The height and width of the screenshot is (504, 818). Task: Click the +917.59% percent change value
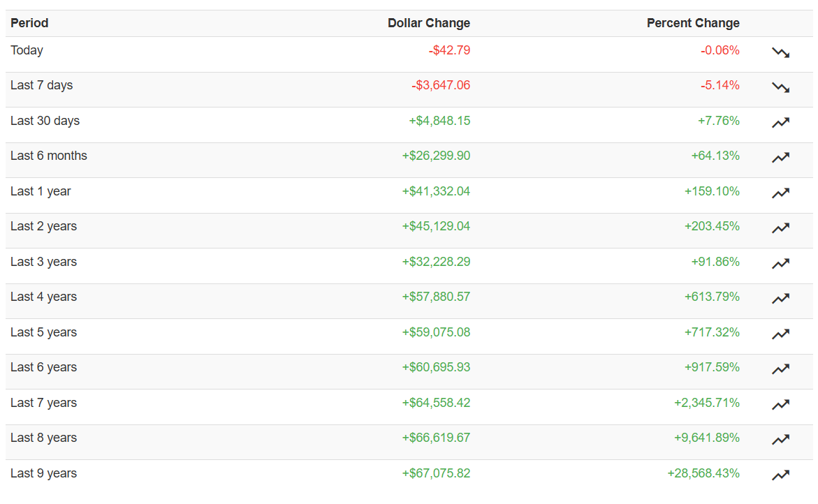(712, 367)
